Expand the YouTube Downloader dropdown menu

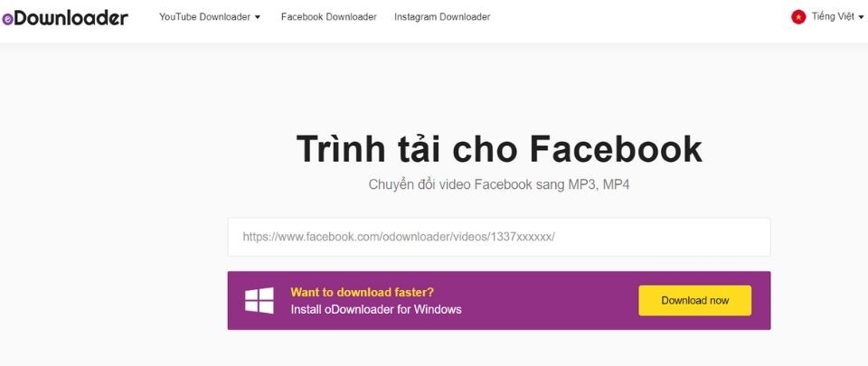point(210,17)
